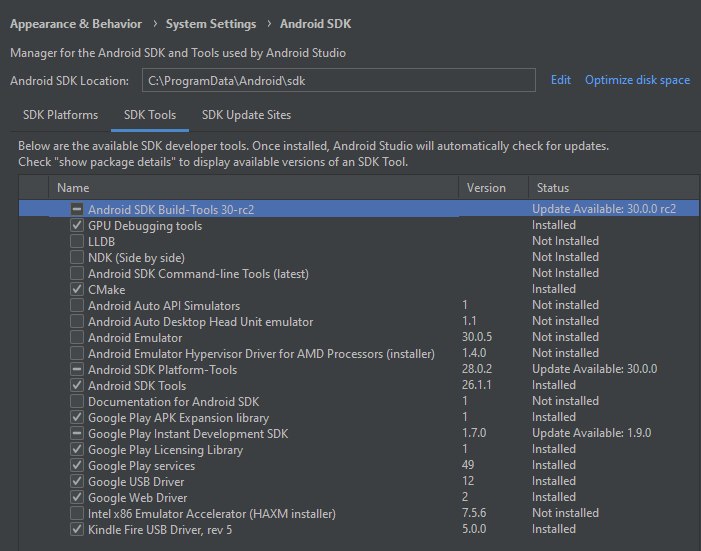
Task: Check the NDK (Side by side) box
Action: 77,258
